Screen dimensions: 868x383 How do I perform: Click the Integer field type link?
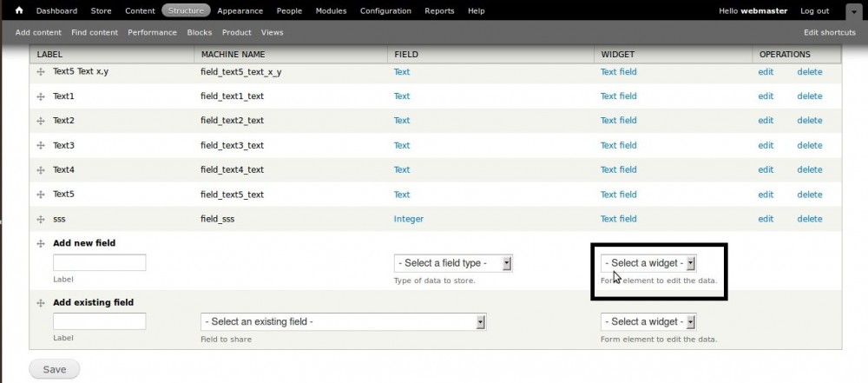[409, 219]
